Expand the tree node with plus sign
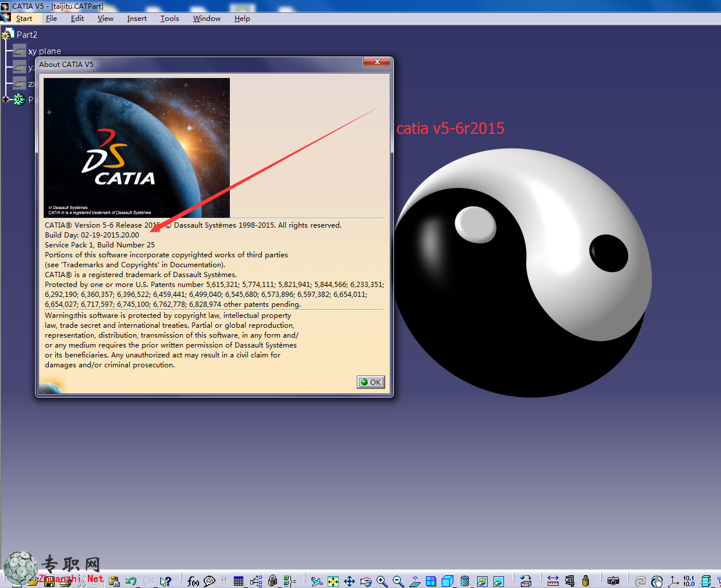Viewport: 721px width, 588px height. click(5, 100)
